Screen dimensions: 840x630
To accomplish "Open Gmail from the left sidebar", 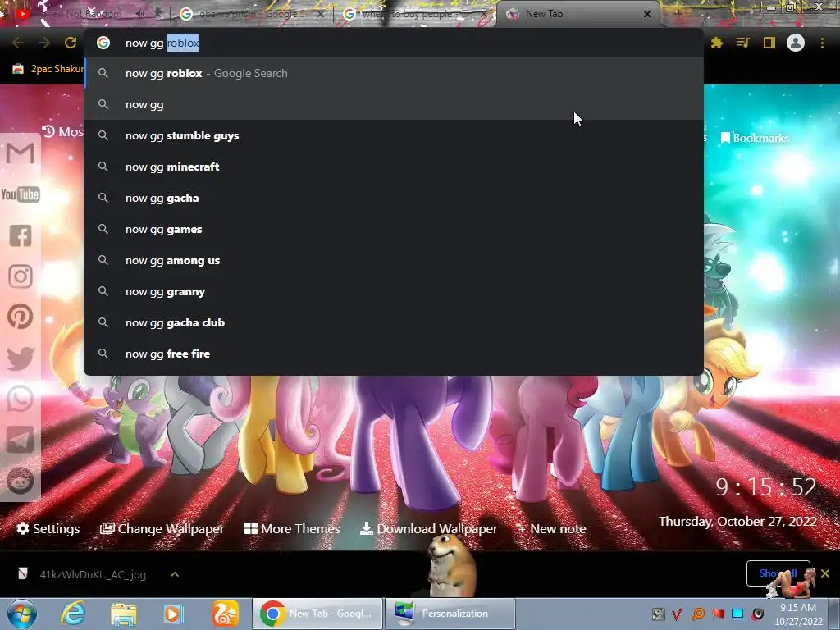I will tap(21, 153).
